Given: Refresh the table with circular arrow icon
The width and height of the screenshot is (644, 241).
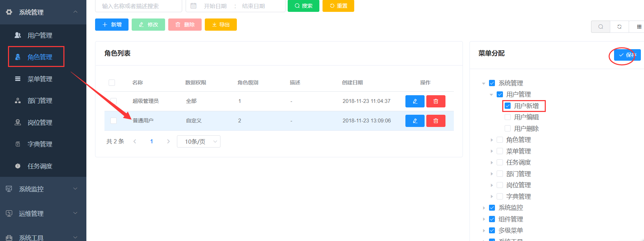Looking at the screenshot, I should [x=620, y=27].
